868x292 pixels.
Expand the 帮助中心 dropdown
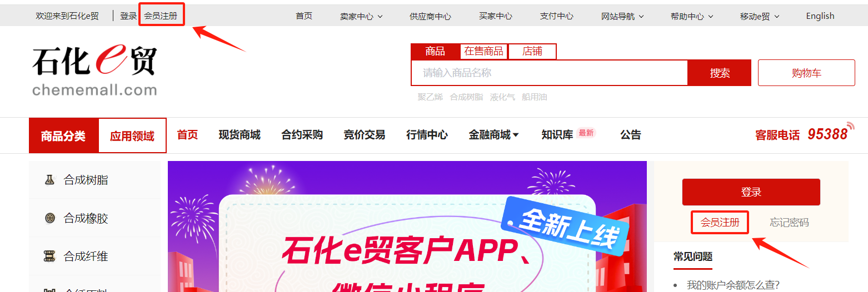point(692,16)
